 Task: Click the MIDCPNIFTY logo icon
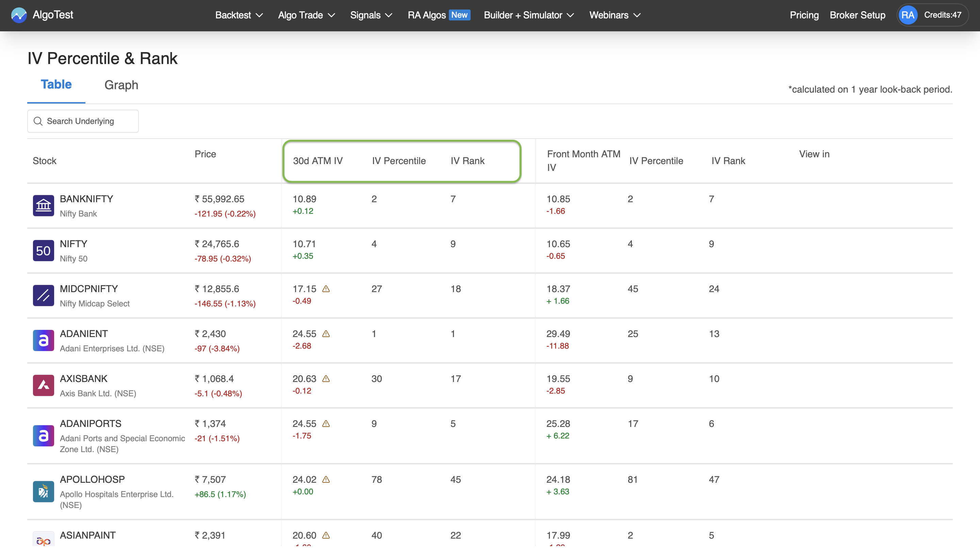[43, 295]
